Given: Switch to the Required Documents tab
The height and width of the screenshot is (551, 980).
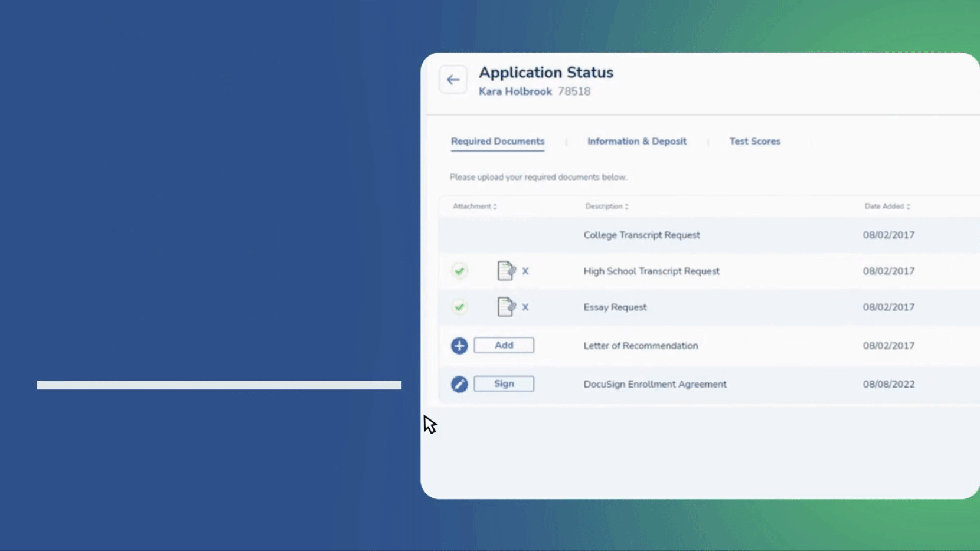Looking at the screenshot, I should pos(497,142).
